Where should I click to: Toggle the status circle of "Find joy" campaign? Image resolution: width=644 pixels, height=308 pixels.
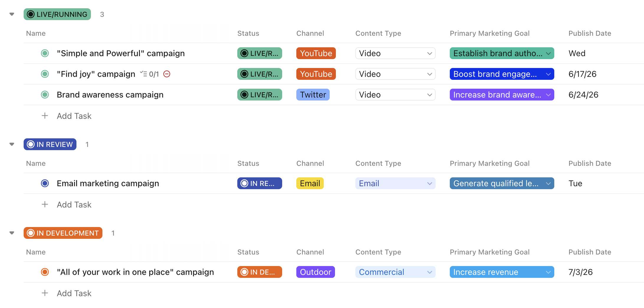[x=45, y=74]
